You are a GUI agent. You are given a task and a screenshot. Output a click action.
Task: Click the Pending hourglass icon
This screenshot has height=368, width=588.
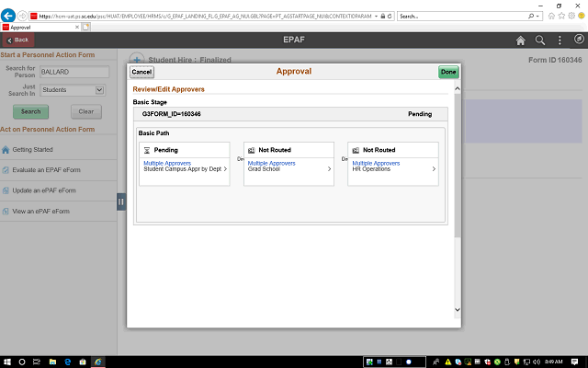pyautogui.click(x=147, y=150)
